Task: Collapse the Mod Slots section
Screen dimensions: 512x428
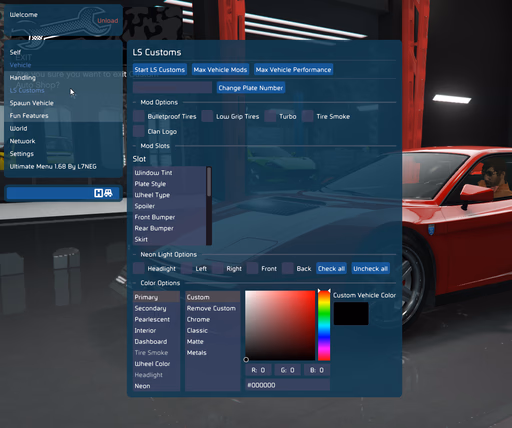Action: tap(155, 146)
